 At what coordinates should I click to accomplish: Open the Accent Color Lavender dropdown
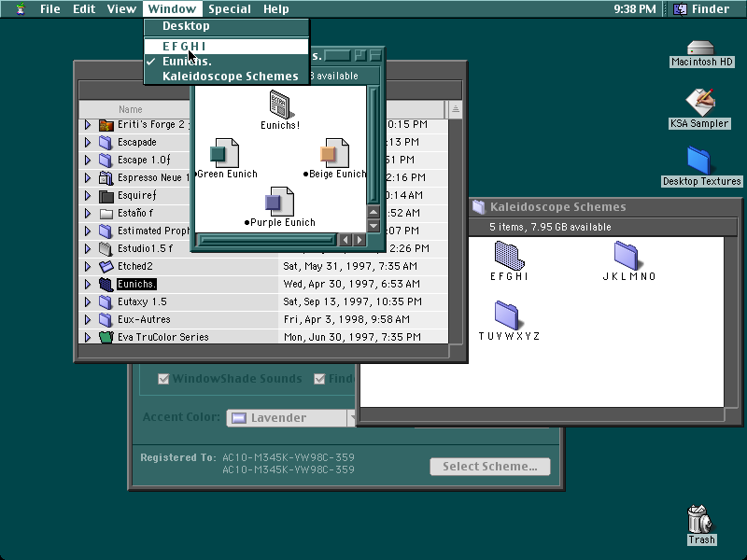(x=291, y=418)
